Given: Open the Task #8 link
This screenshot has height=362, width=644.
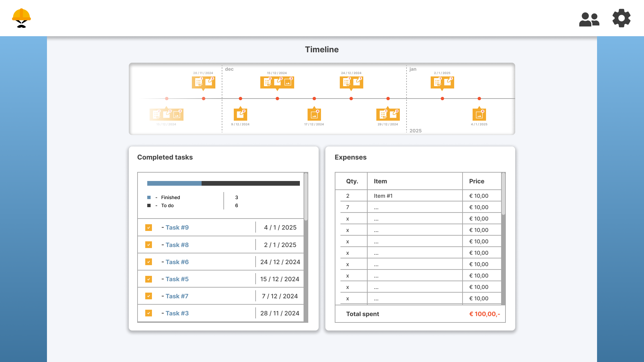Looking at the screenshot, I should tap(177, 245).
